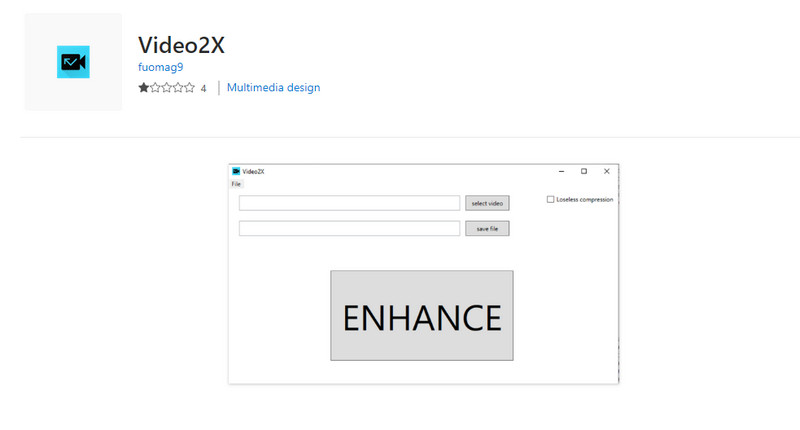This screenshot has width=800, height=430.
Task: Minimize the Video2X window
Action: 562,171
